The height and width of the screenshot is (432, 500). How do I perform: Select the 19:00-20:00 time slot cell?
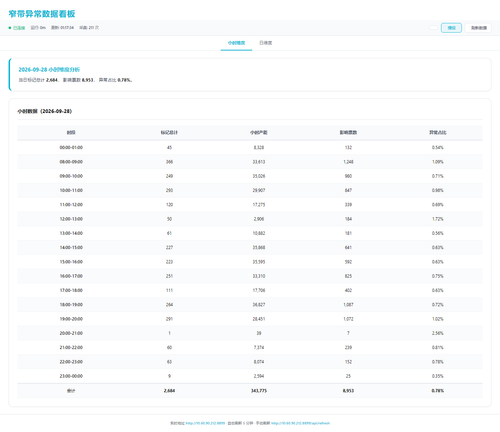click(71, 319)
